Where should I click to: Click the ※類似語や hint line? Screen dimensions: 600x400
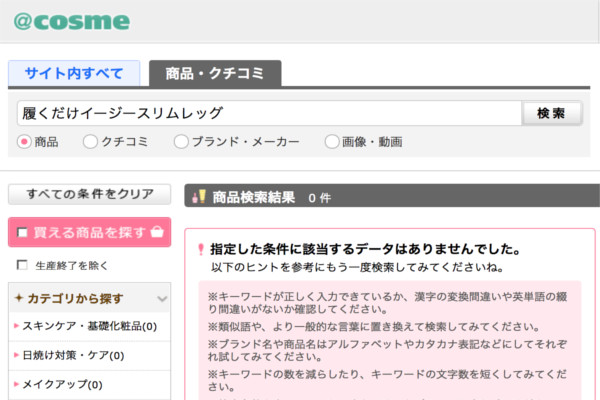[374, 327]
